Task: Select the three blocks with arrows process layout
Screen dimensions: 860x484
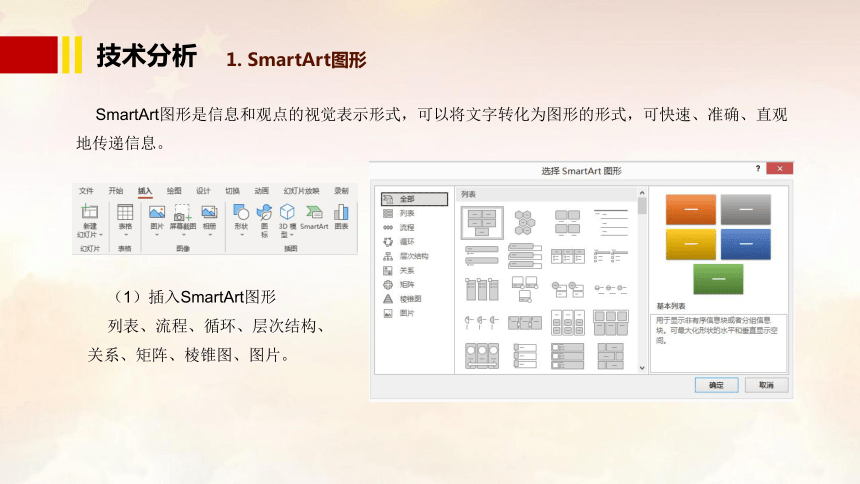Action: tap(525, 323)
